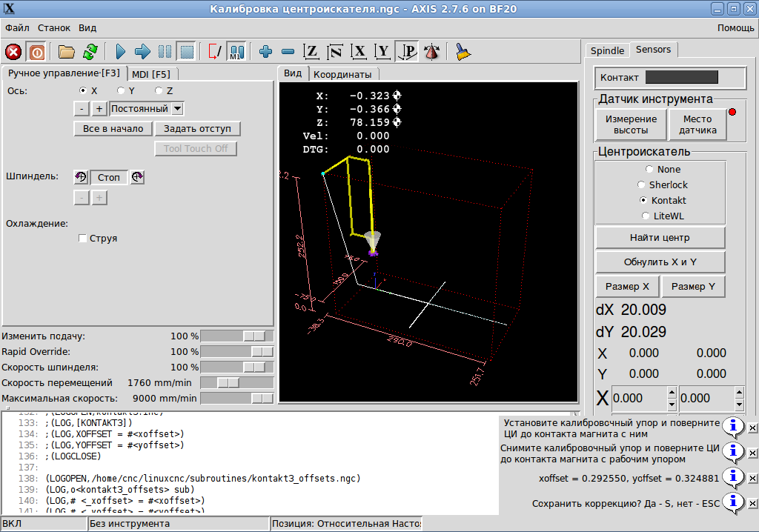The width and height of the screenshot is (759, 532).
Task: Select Sherlock edge finder option
Action: pyautogui.click(x=642, y=184)
